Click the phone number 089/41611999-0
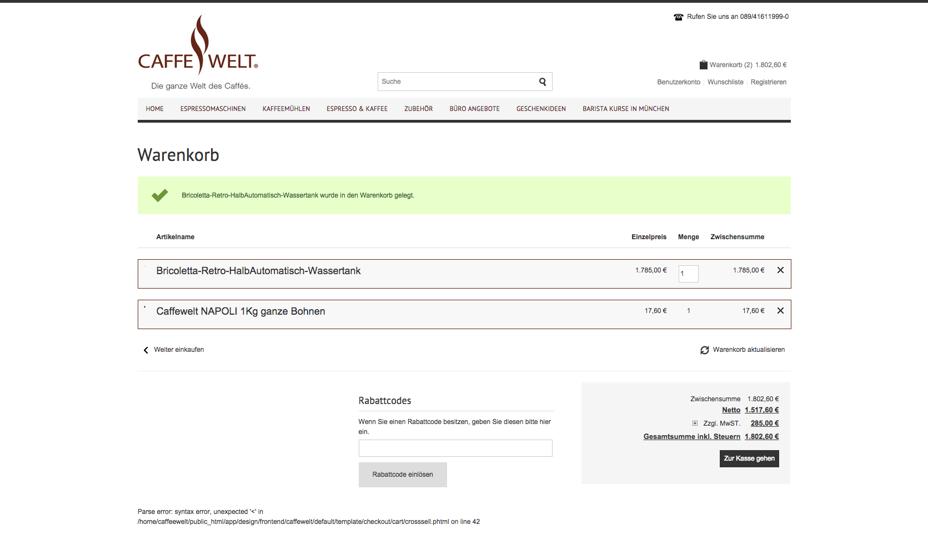This screenshot has height=560, width=928. coord(764,17)
